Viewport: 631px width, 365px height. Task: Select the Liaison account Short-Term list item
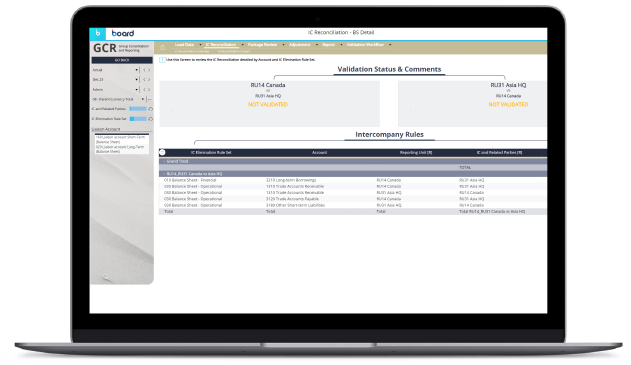(x=122, y=140)
